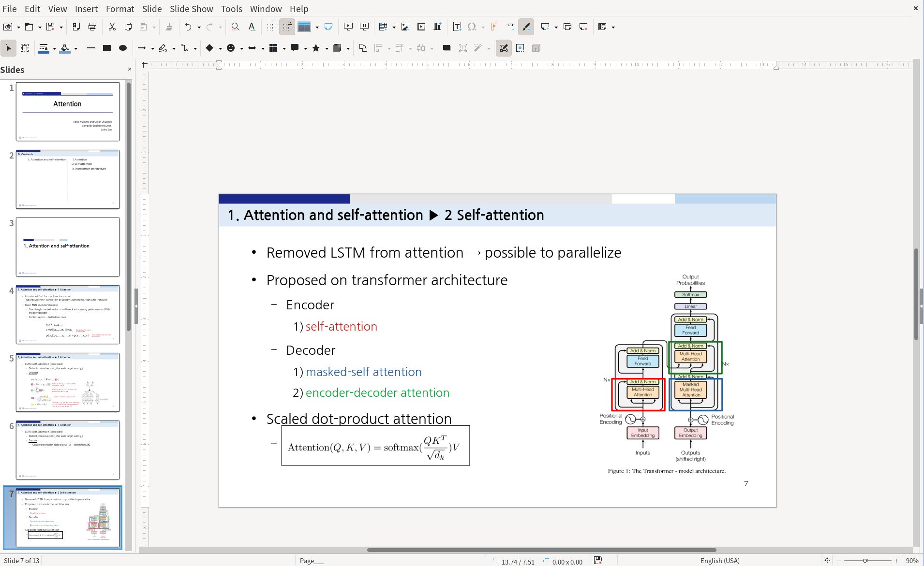
Task: Open the fill color picker dropdown
Action: 75,48
